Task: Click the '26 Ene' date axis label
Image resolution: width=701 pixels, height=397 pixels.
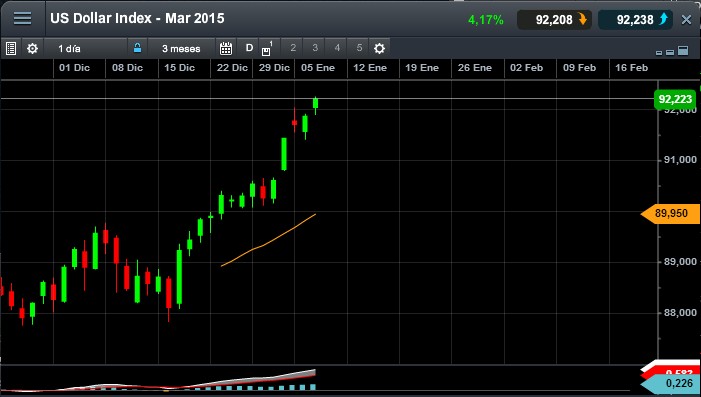Action: coord(474,68)
